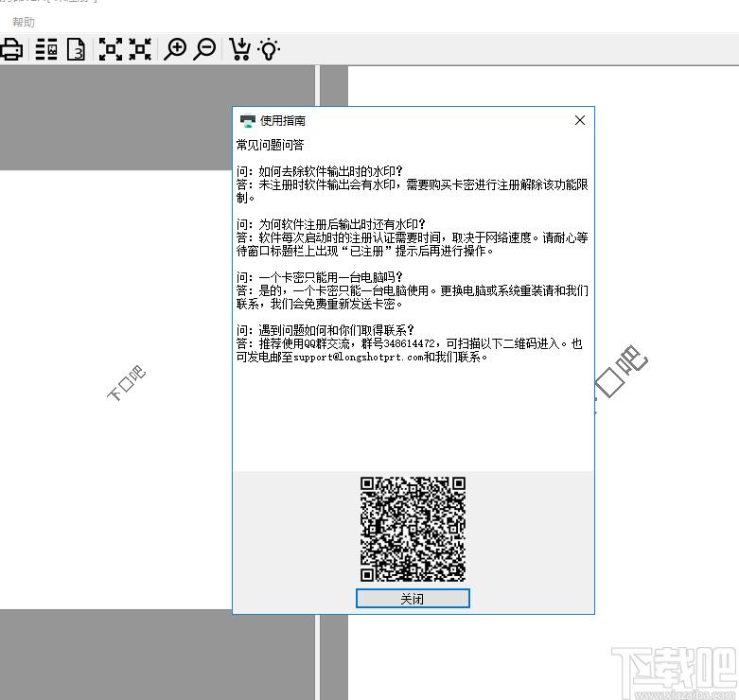
Task: Click the page number 3 document icon
Action: tap(76, 49)
